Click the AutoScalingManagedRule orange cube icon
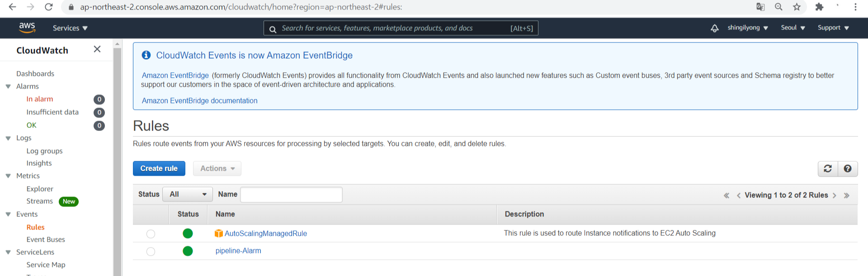This screenshot has width=868, height=276. [219, 233]
